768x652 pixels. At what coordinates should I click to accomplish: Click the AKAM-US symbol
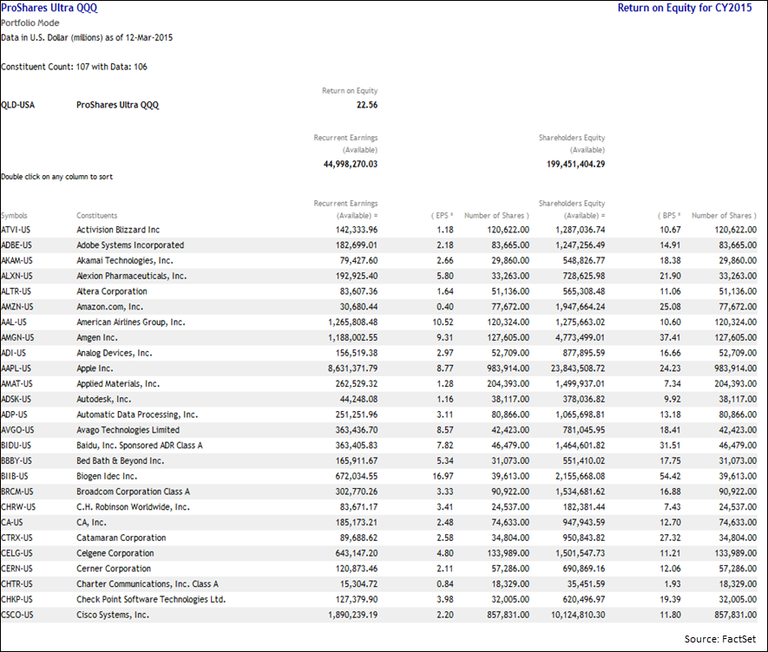pyautogui.click(x=17, y=261)
